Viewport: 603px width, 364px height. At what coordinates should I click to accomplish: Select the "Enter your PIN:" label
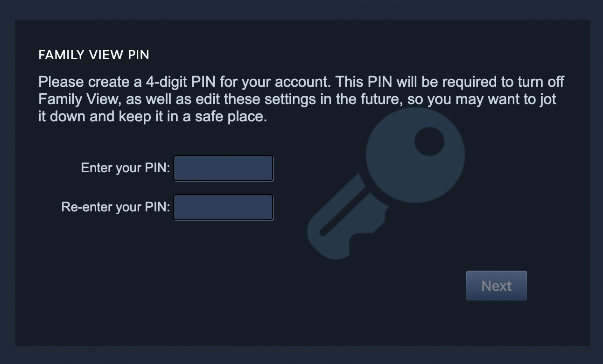126,168
